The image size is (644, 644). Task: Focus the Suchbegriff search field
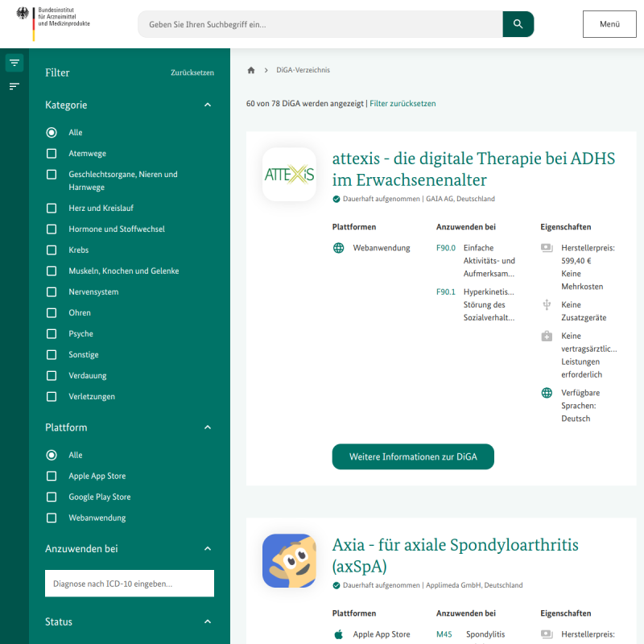[x=320, y=24]
